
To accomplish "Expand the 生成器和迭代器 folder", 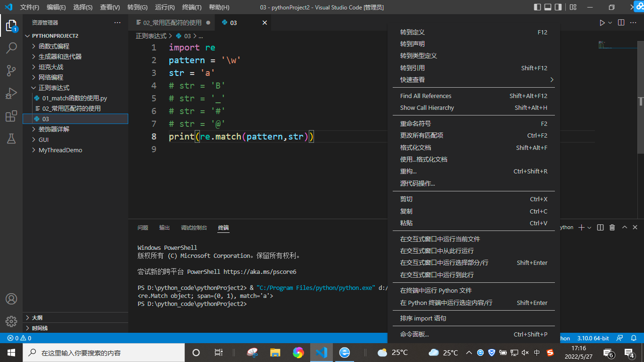I will click(75, 57).
